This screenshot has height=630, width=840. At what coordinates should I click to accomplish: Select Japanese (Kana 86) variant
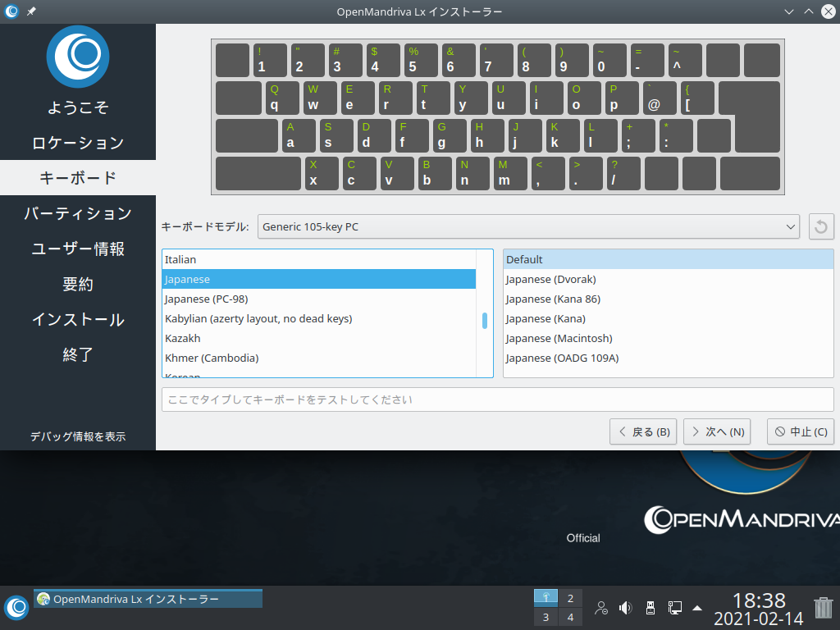pyautogui.click(x=668, y=299)
